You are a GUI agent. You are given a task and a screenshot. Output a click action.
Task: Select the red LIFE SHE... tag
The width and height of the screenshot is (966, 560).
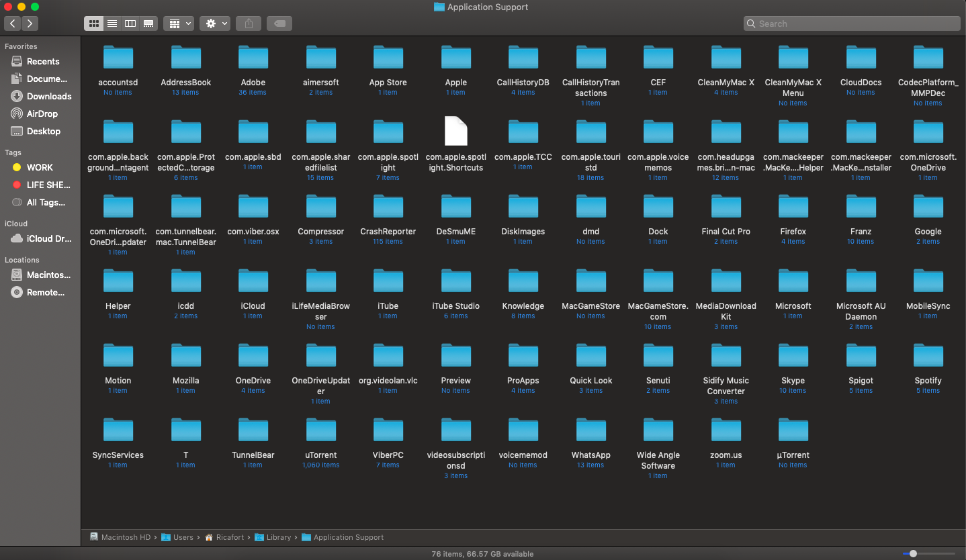pos(40,185)
